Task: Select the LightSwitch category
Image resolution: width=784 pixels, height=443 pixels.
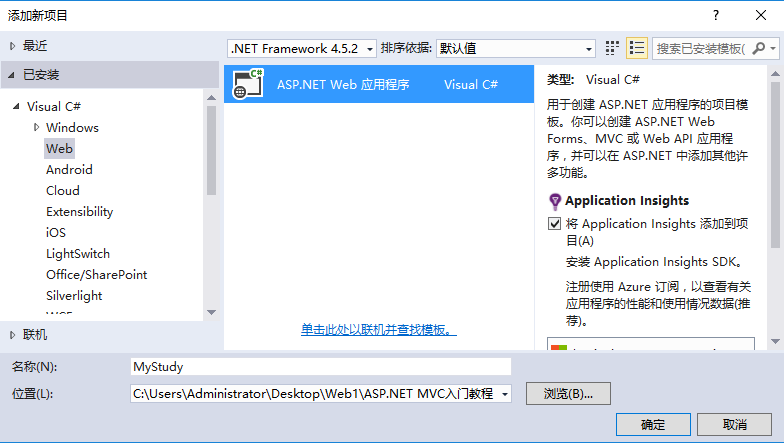Action: pyautogui.click(x=78, y=254)
